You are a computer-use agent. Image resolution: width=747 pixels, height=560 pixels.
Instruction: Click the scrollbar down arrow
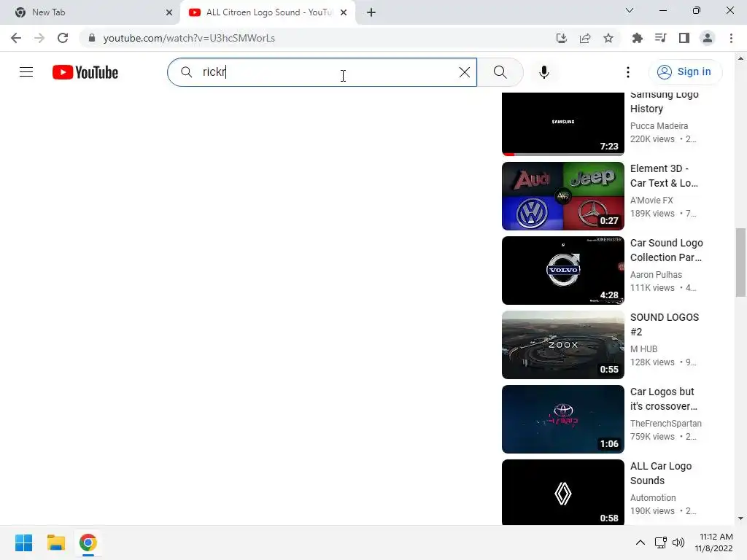point(740,518)
